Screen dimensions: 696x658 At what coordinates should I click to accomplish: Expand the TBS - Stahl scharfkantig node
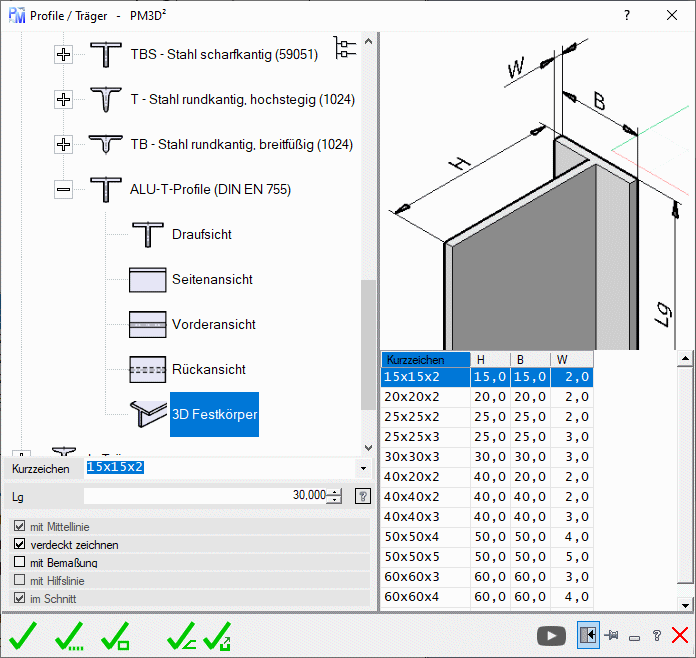pos(64,55)
